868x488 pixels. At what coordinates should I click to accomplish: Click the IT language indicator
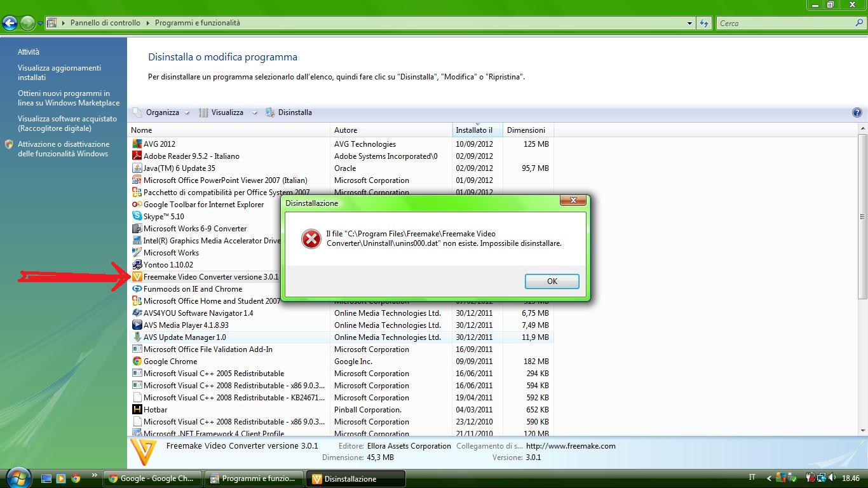click(x=752, y=478)
